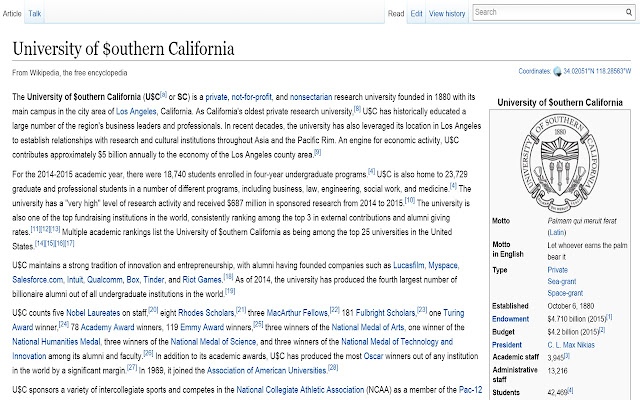Open the Latin link in infobox
Image resolution: width=640 pixels, height=400 pixels.
point(557,233)
